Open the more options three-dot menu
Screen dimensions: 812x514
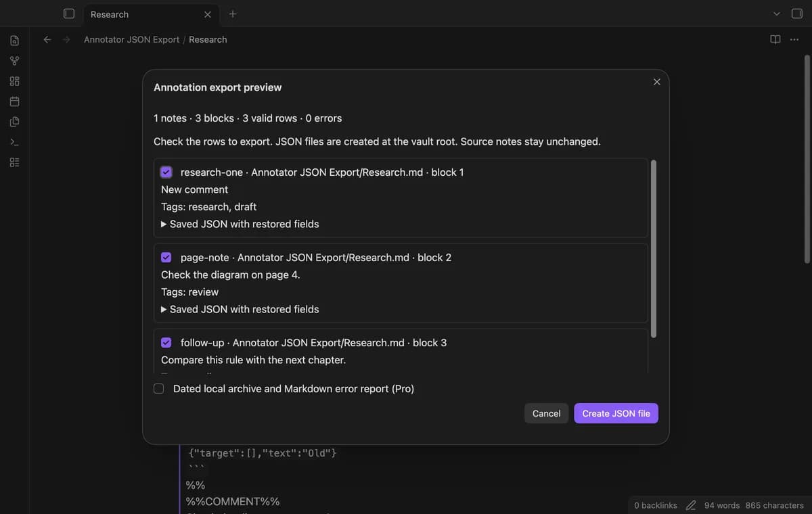[x=794, y=39]
